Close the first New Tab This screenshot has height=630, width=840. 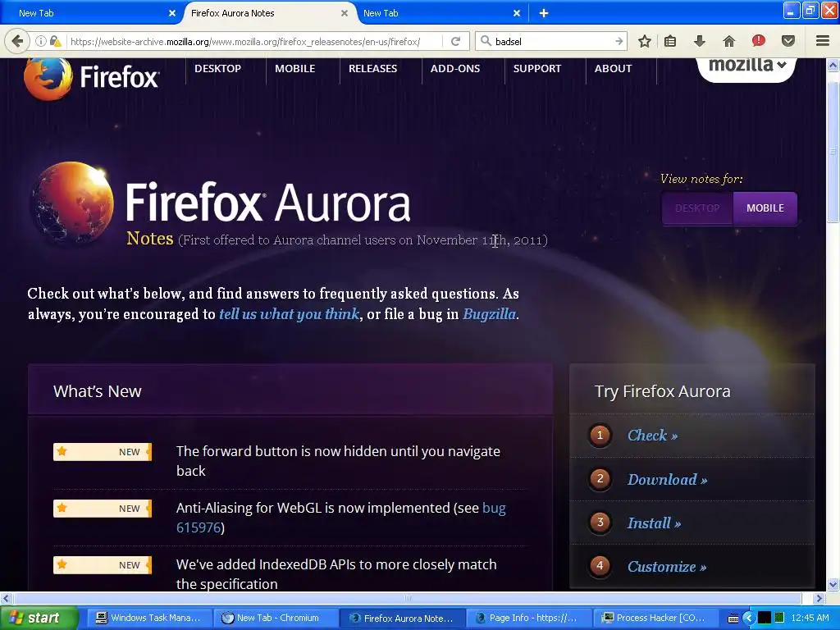point(172,13)
